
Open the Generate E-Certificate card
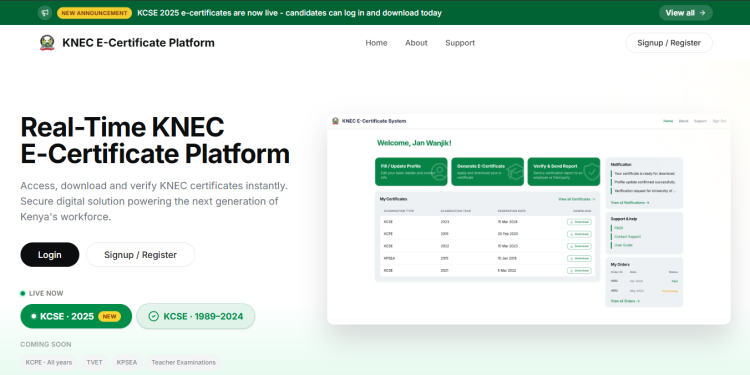[487, 172]
